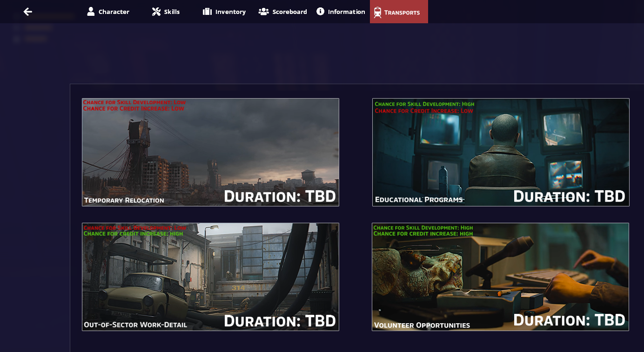Choose the Volunteer Opportunities transport card
The image size is (644, 352).
[500, 277]
